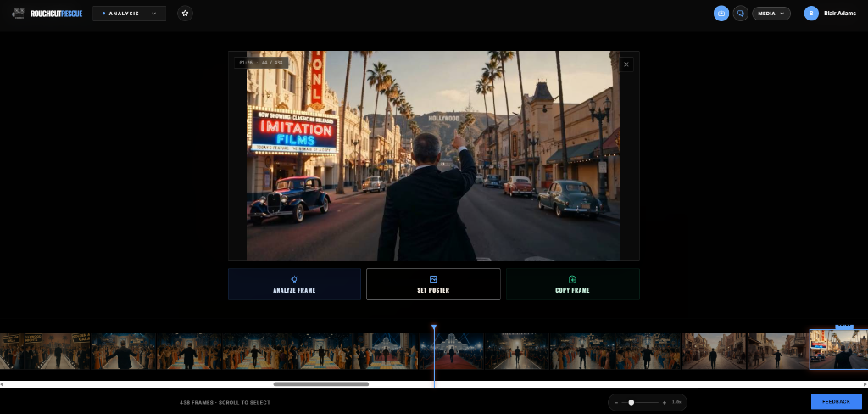Click the scrollbar left arrow
Image resolution: width=868 pixels, height=414 pixels.
(3, 384)
